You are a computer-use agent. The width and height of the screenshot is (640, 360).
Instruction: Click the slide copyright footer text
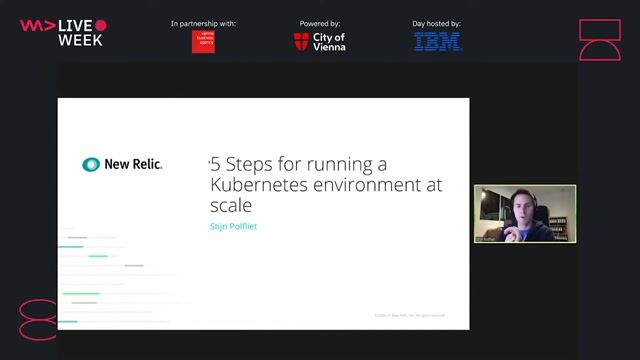409,316
